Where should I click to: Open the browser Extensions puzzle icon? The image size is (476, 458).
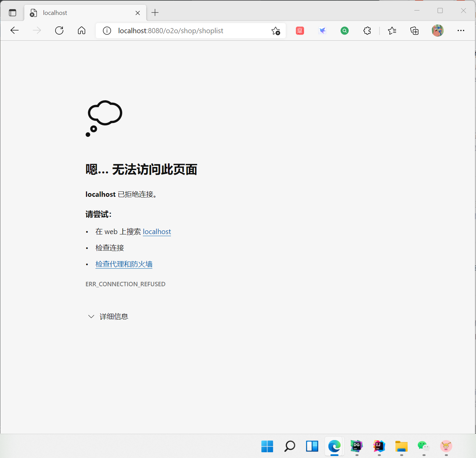367,30
